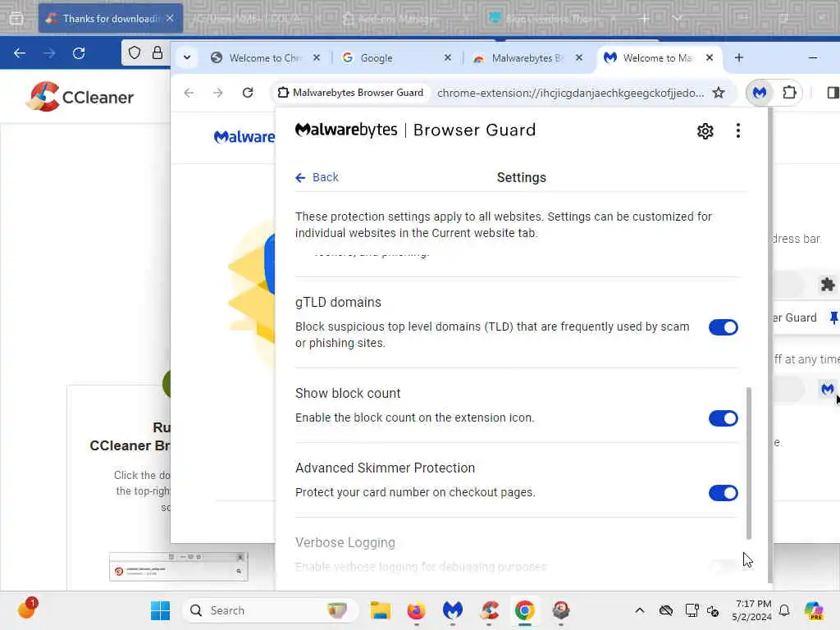The image size is (840, 630).
Task: Open Browser Guard settings gear icon
Action: click(705, 130)
